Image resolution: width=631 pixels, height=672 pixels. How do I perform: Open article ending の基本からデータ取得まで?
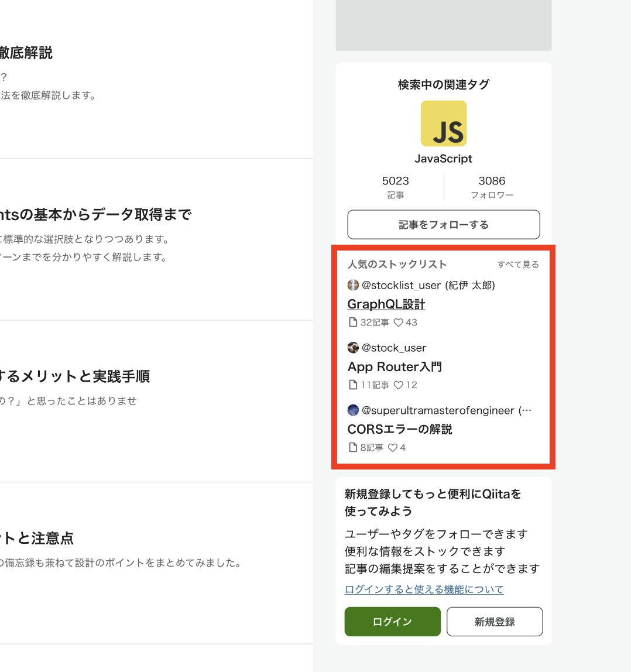pos(95,214)
